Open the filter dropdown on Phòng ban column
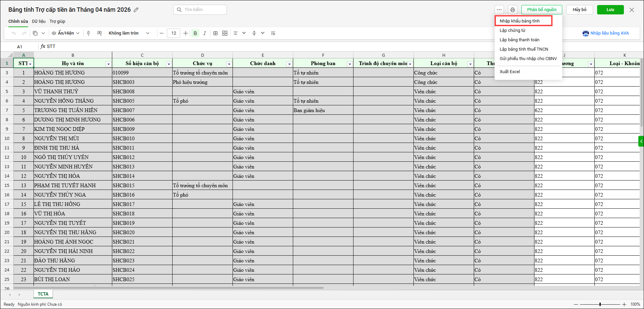This screenshot has height=309, width=644. (x=349, y=64)
